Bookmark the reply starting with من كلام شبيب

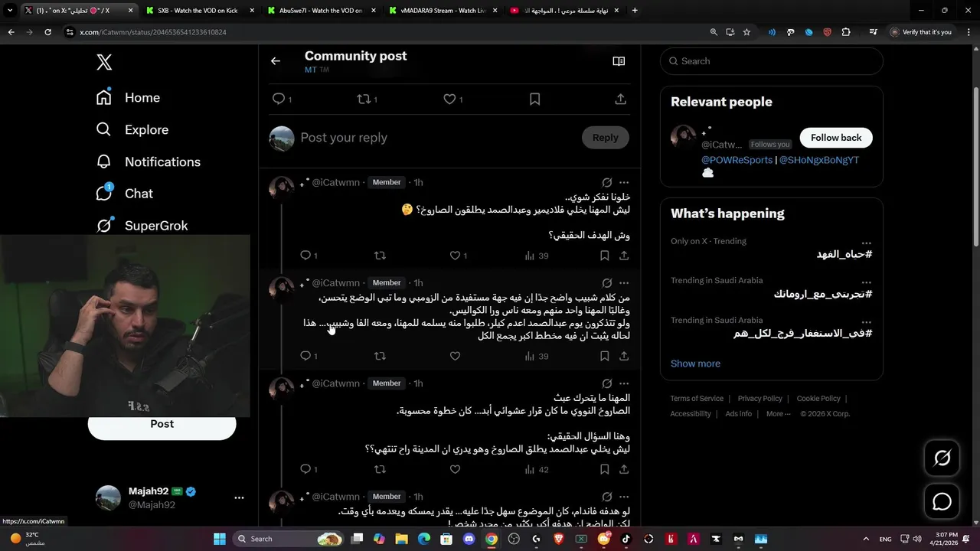pos(604,356)
